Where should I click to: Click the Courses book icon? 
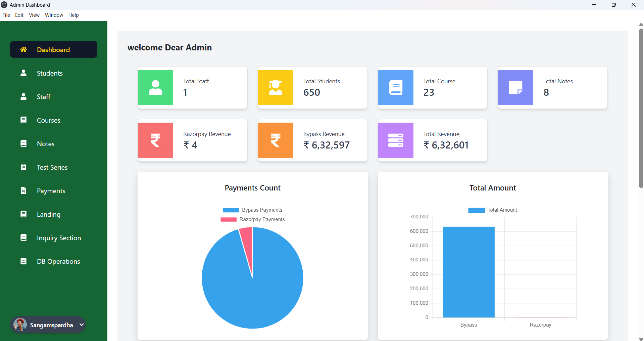tap(23, 120)
